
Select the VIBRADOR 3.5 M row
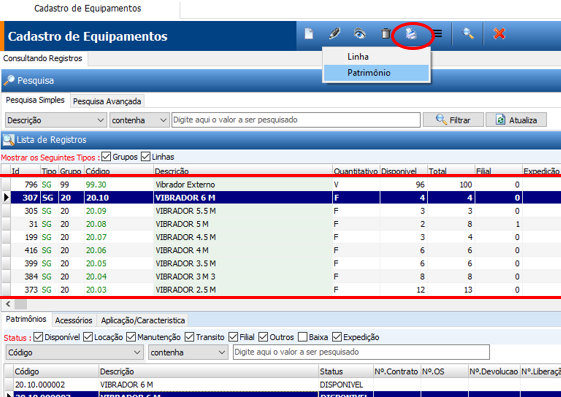click(280, 264)
